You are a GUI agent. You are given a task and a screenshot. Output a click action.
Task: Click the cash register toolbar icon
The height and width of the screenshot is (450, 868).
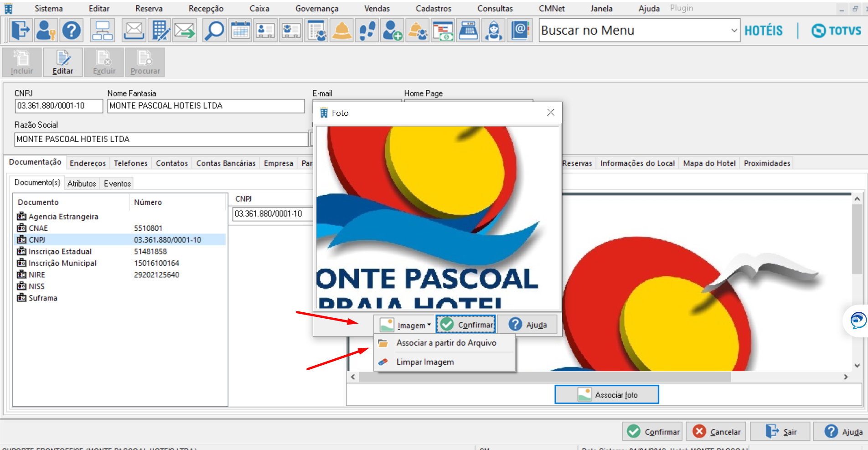click(468, 31)
